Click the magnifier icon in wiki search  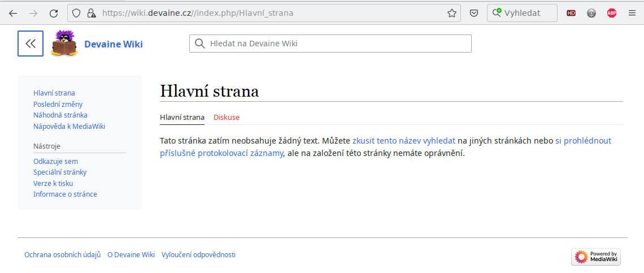[199, 44]
